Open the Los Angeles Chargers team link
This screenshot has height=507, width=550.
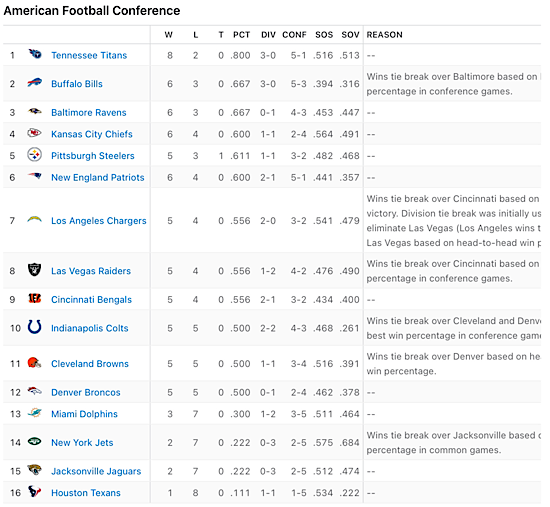tap(99, 221)
